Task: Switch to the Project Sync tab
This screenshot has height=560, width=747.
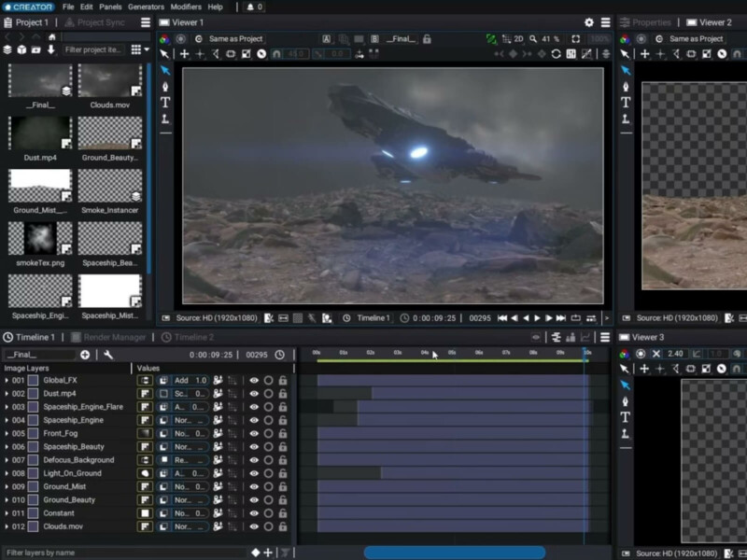Action: [x=95, y=22]
